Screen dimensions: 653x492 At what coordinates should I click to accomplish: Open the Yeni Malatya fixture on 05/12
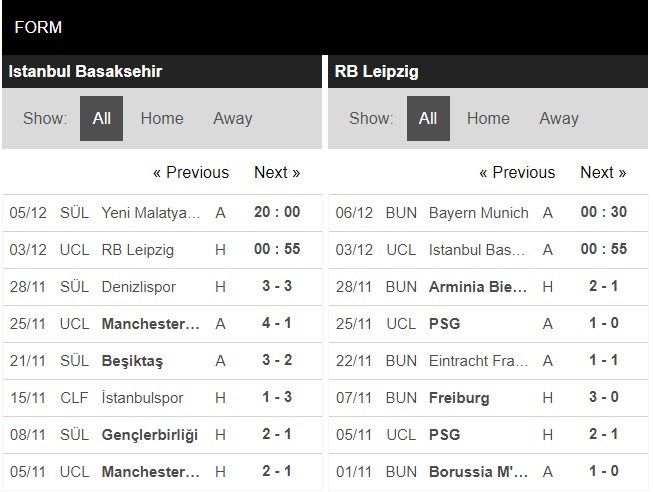(151, 212)
